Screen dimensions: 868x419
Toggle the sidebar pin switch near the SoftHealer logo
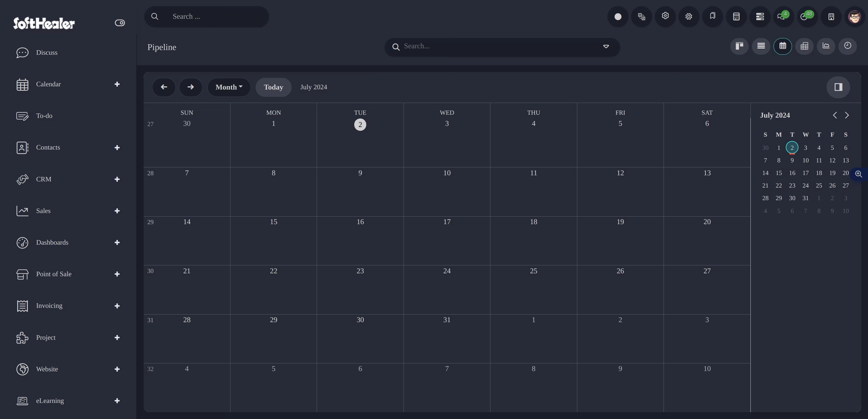click(x=120, y=23)
